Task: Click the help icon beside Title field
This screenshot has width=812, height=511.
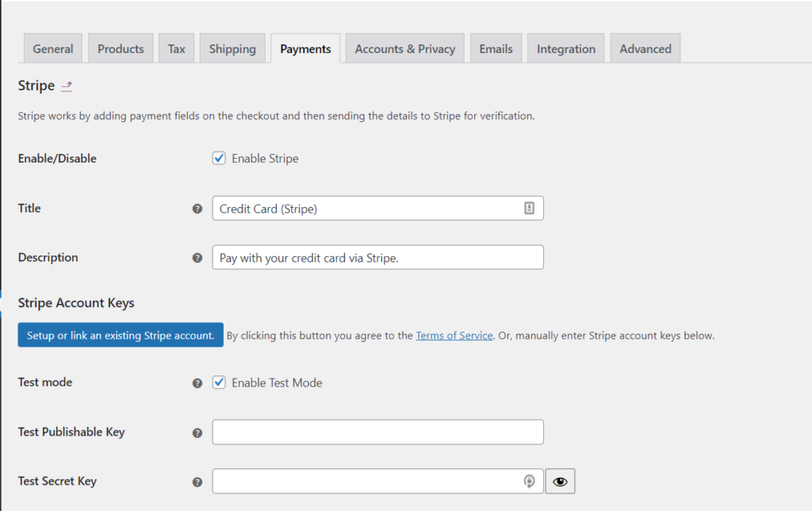Action: pyautogui.click(x=197, y=208)
